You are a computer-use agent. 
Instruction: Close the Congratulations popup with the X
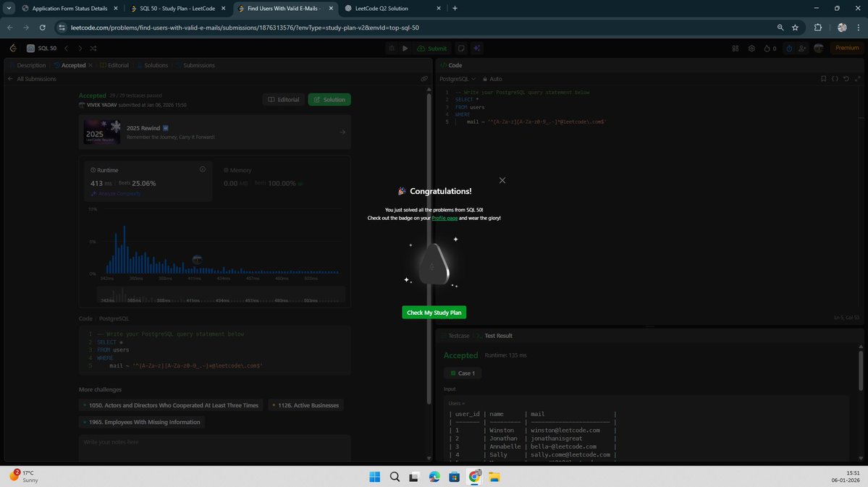502,180
